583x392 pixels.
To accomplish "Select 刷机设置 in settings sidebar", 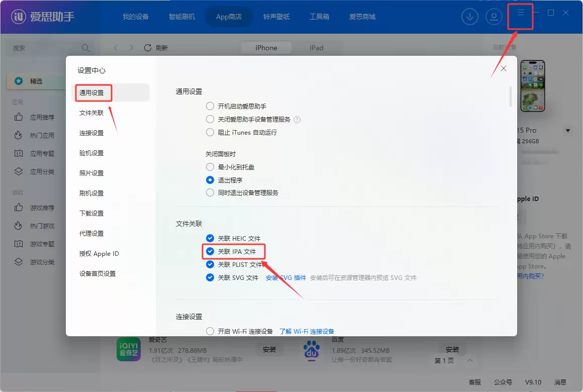I will pyautogui.click(x=91, y=193).
